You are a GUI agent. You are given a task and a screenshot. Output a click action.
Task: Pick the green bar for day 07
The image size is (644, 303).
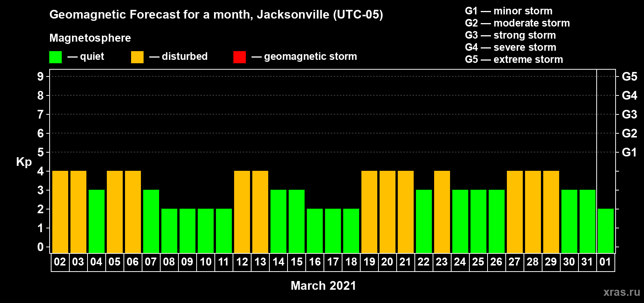coord(151,222)
